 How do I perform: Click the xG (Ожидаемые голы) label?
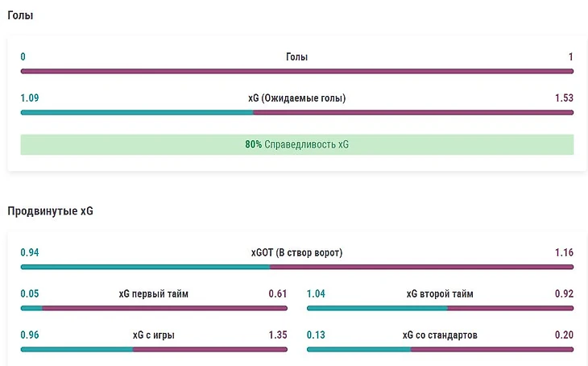[x=296, y=98]
